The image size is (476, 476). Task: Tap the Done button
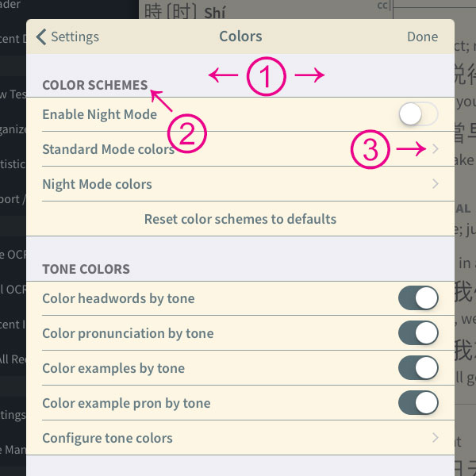click(x=422, y=36)
